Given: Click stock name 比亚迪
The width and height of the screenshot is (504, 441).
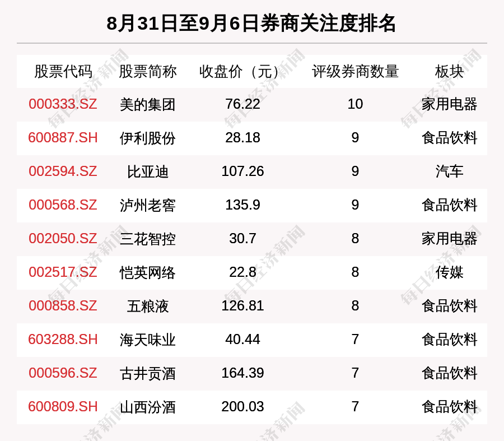Looking at the screenshot, I should point(147,172).
